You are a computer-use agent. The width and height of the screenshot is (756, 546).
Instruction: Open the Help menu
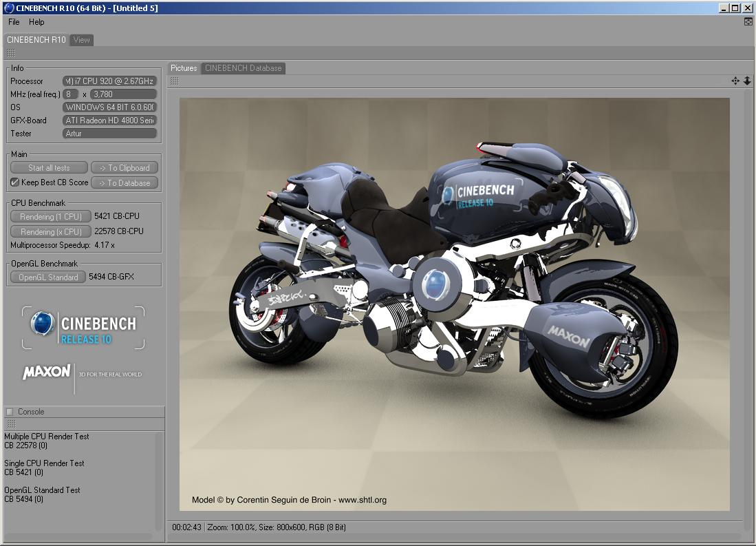[36, 22]
